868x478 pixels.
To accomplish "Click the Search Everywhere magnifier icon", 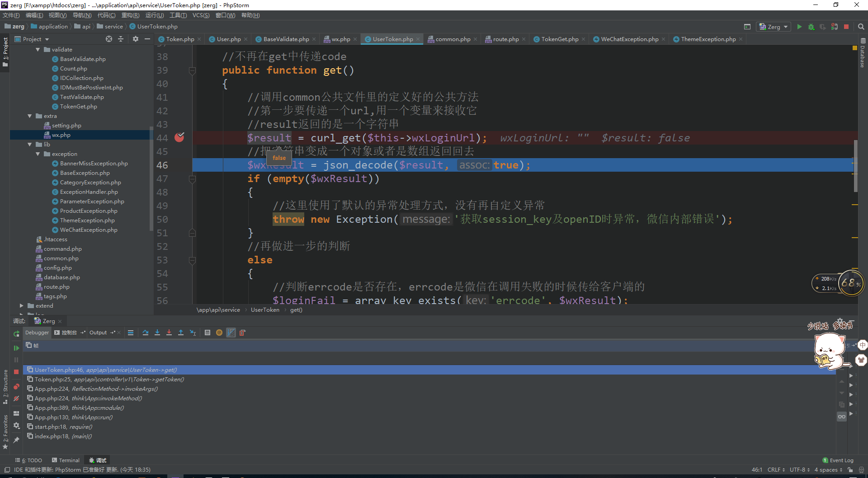I will click(x=861, y=27).
